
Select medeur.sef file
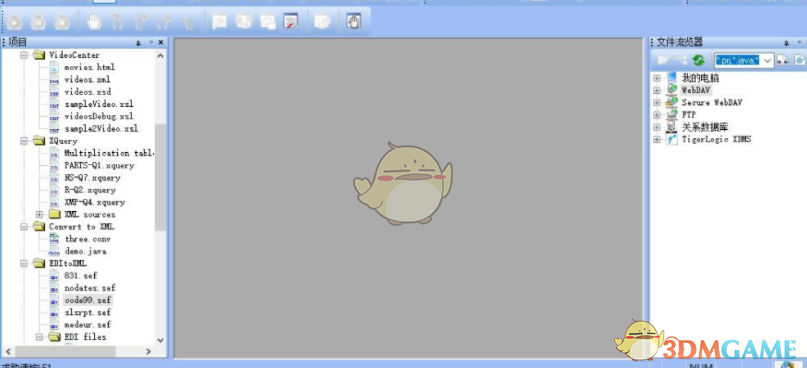(87, 325)
